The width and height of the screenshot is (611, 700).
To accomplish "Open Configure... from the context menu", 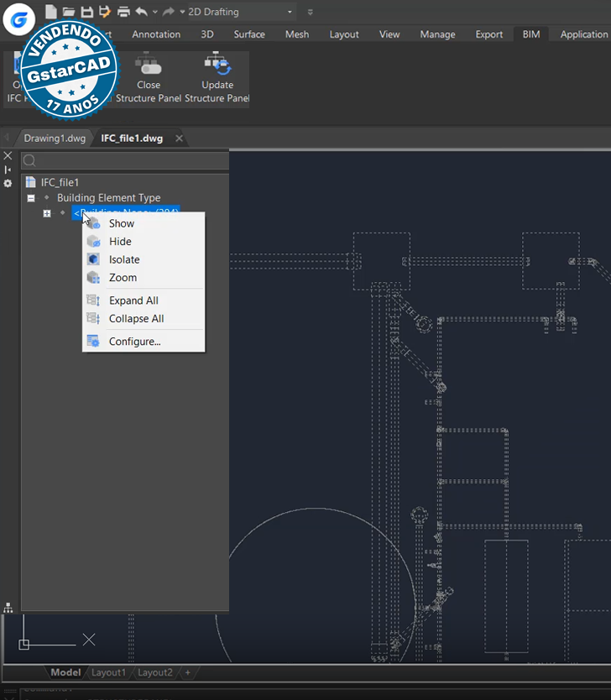I will click(x=144, y=342).
